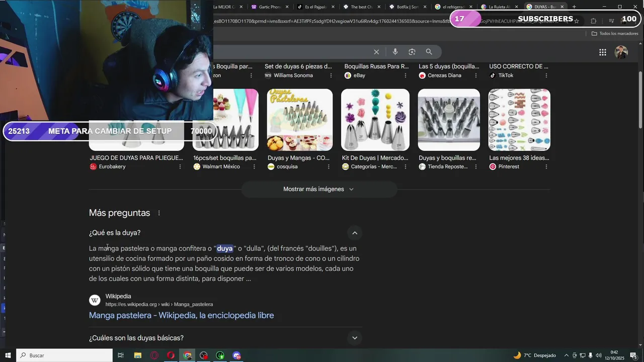644x362 pixels.
Task: Expand results with Mostrar más imágenes
Action: 319,189
